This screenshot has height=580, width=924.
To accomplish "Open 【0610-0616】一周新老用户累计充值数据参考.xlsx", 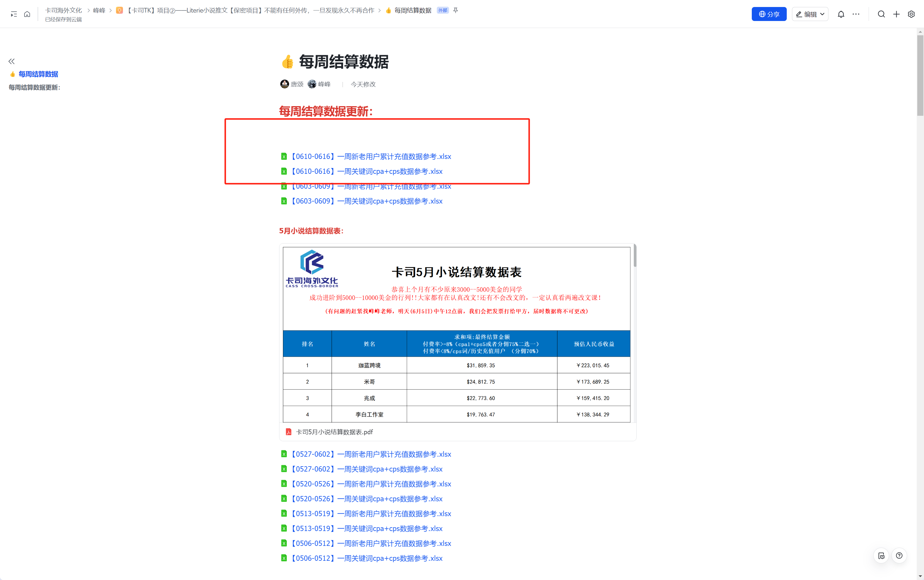I will point(371,157).
